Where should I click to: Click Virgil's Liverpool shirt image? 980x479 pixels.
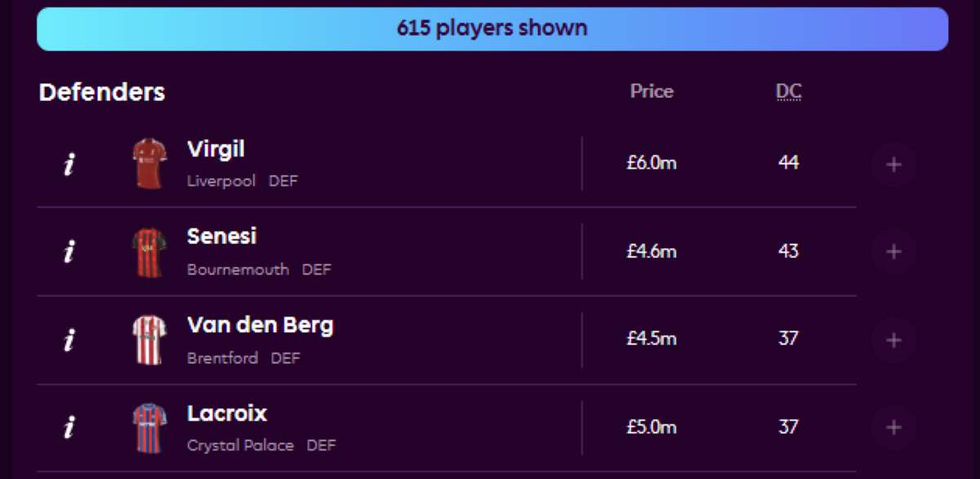tap(149, 163)
